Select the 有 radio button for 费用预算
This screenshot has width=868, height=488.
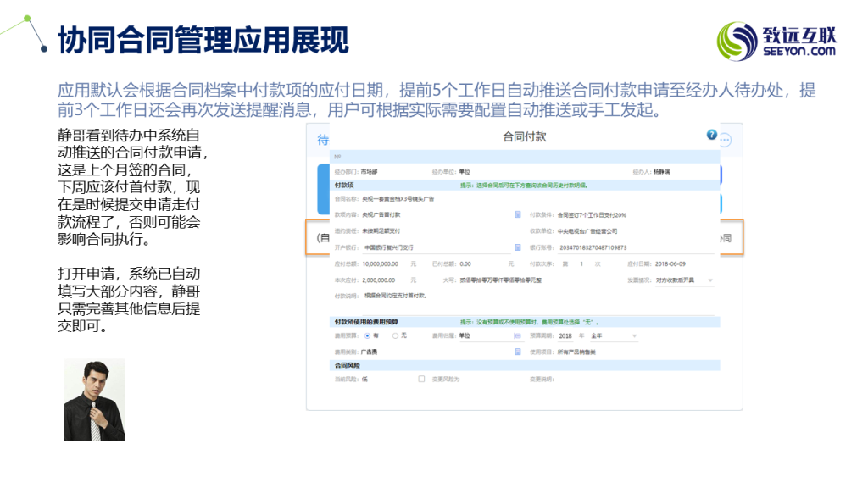(367, 336)
